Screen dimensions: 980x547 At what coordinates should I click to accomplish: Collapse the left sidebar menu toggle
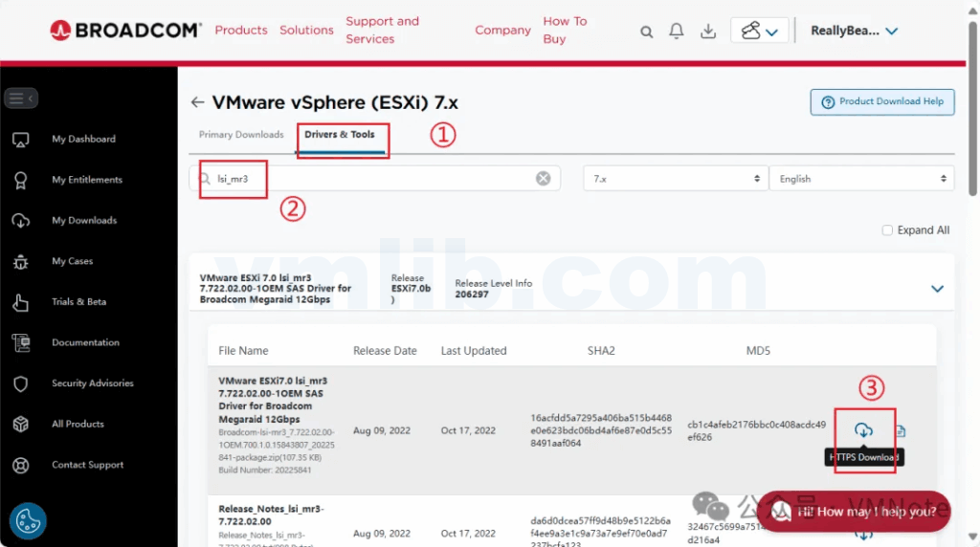21,98
